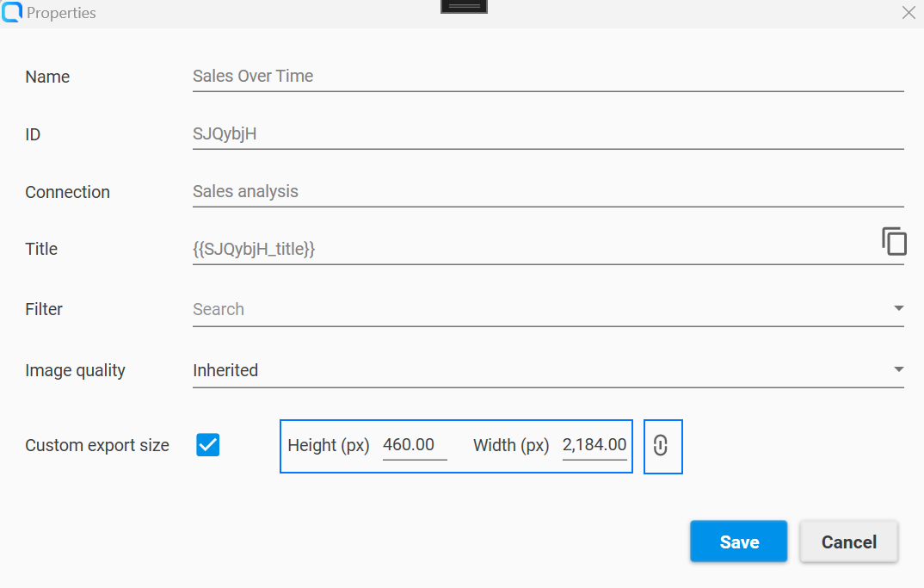This screenshot has height=588, width=924.
Task: Click the Cancel button
Action: [x=848, y=542]
